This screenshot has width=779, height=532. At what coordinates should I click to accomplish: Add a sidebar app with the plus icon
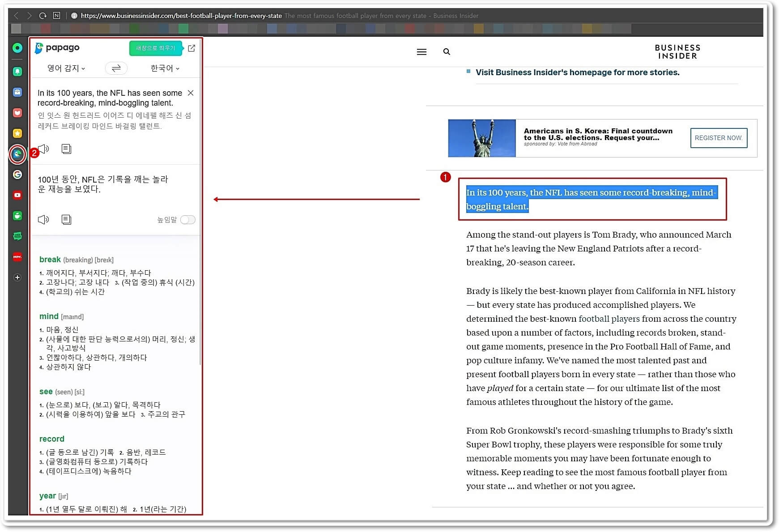[17, 277]
